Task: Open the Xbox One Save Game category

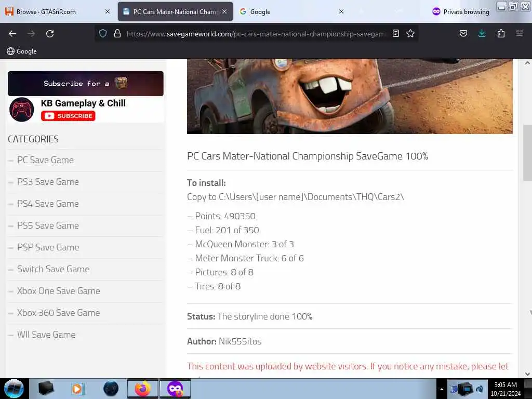Action: coord(58,291)
